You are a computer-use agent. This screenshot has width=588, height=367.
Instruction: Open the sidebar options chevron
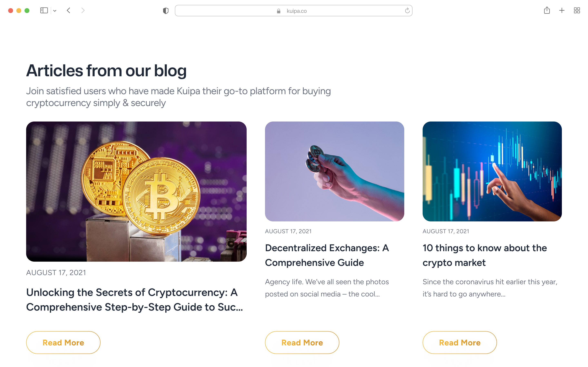pos(55,10)
